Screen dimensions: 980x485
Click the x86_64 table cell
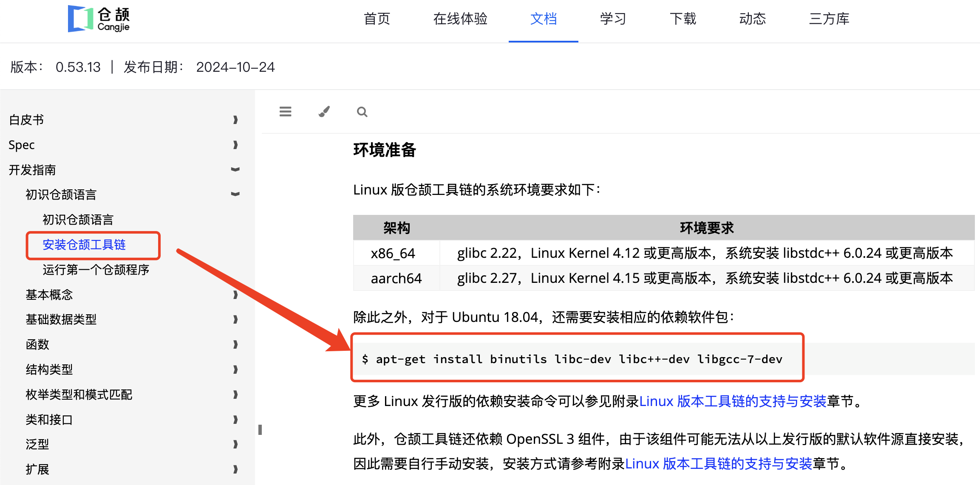[x=396, y=253]
